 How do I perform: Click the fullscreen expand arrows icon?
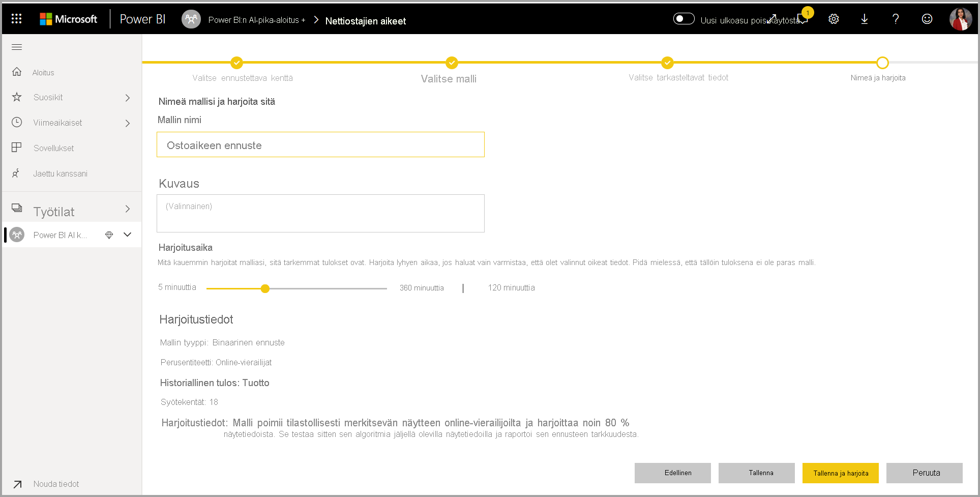pyautogui.click(x=773, y=18)
